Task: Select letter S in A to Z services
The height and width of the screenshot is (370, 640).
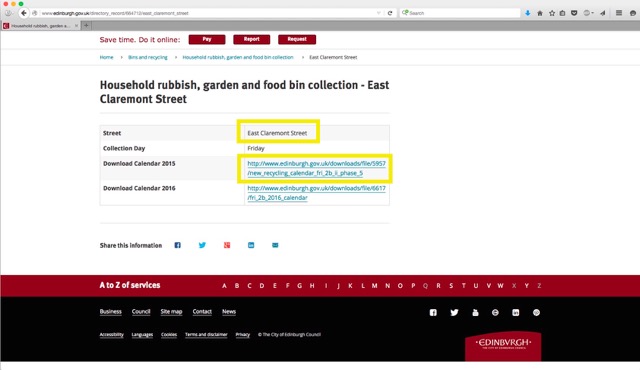Action: pyautogui.click(x=451, y=286)
